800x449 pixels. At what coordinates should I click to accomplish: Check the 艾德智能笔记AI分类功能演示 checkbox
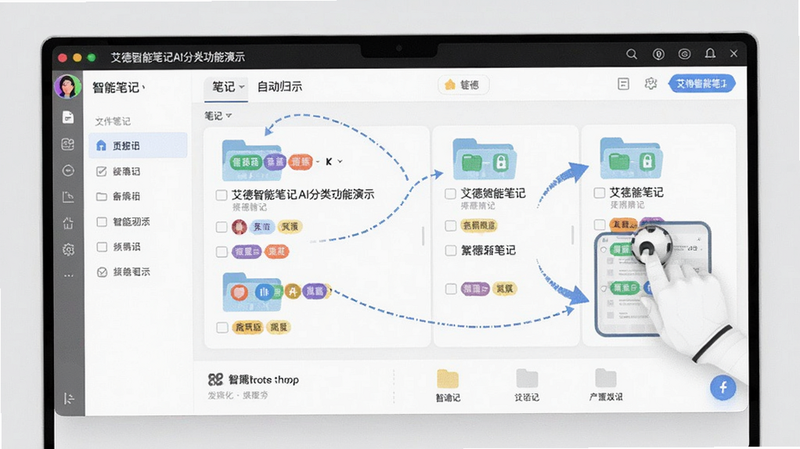pyautogui.click(x=221, y=195)
